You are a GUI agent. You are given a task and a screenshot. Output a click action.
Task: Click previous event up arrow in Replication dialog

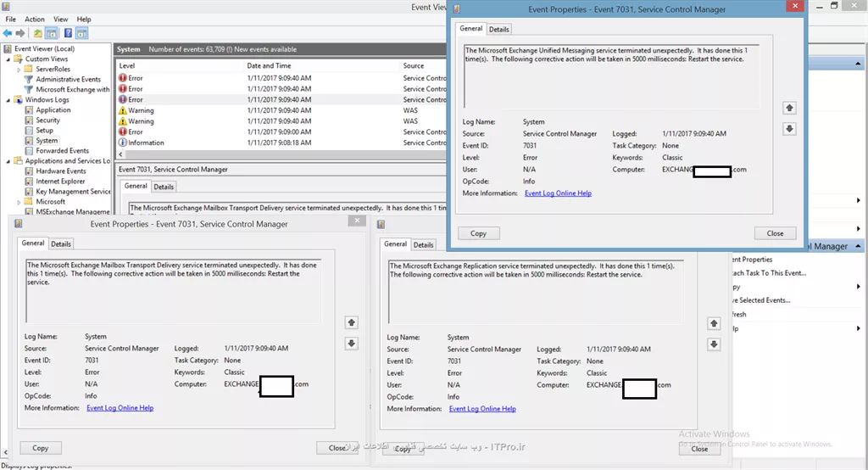[x=714, y=324]
